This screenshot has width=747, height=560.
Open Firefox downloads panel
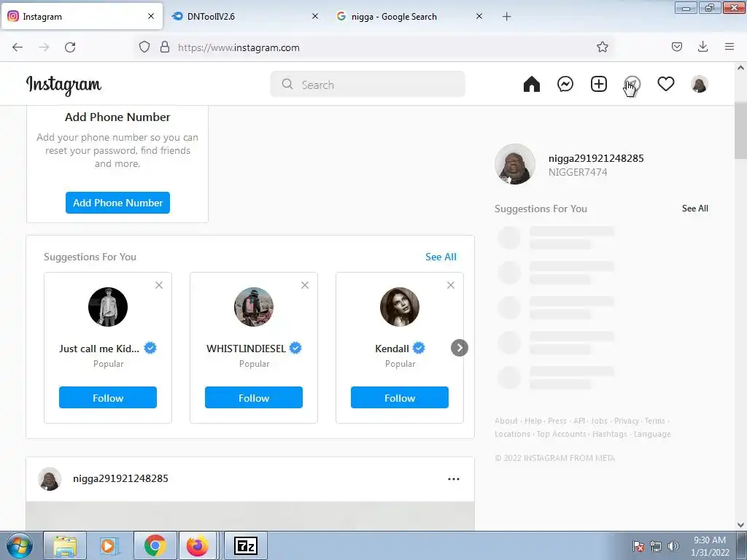click(x=703, y=47)
